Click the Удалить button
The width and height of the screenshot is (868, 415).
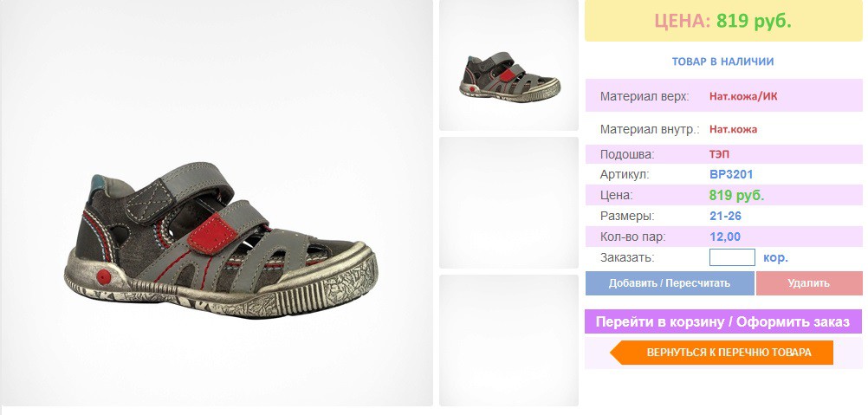[809, 283]
